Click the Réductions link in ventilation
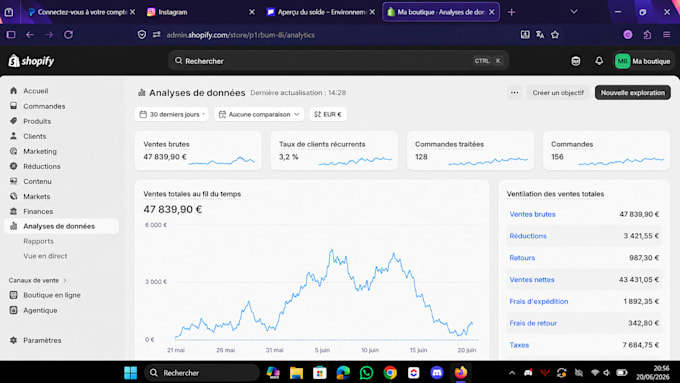 [528, 236]
